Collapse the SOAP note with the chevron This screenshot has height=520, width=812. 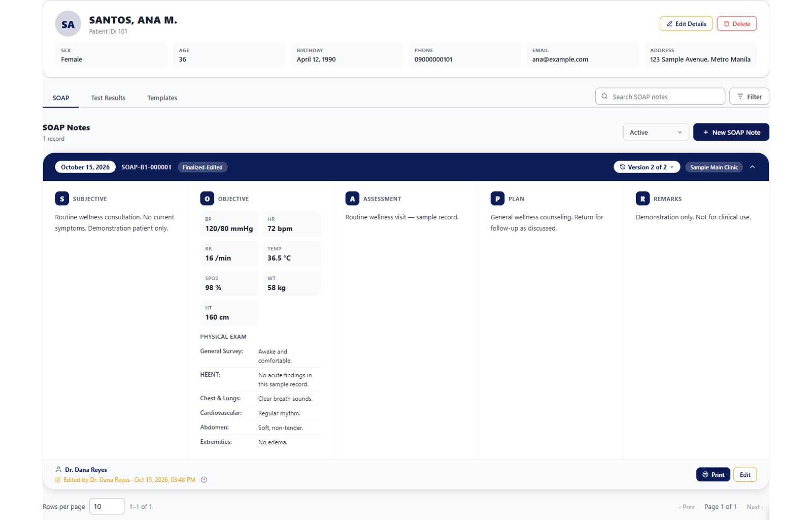[x=753, y=167]
